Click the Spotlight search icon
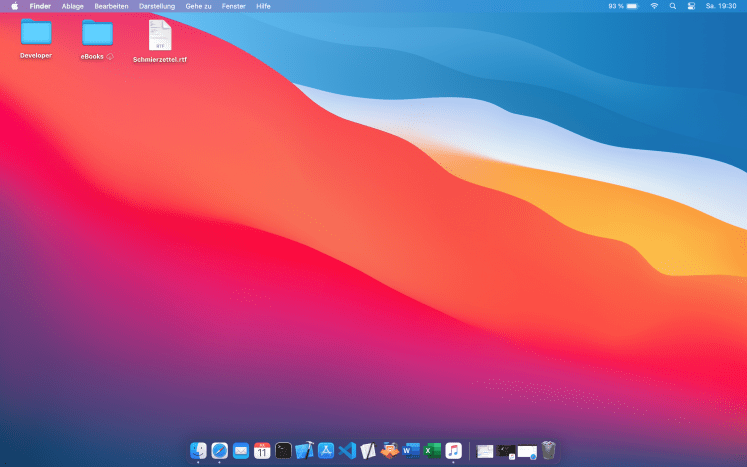Screen dimensions: 747x467 coord(673,6)
